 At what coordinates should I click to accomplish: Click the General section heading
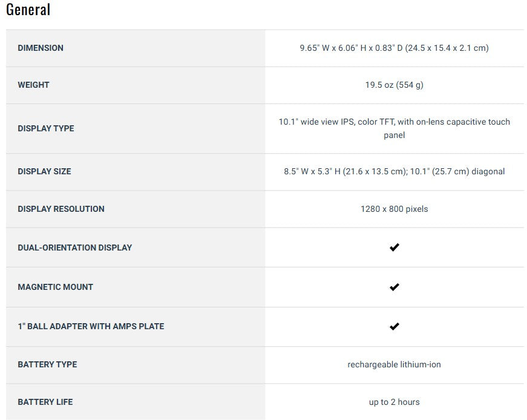[28, 10]
